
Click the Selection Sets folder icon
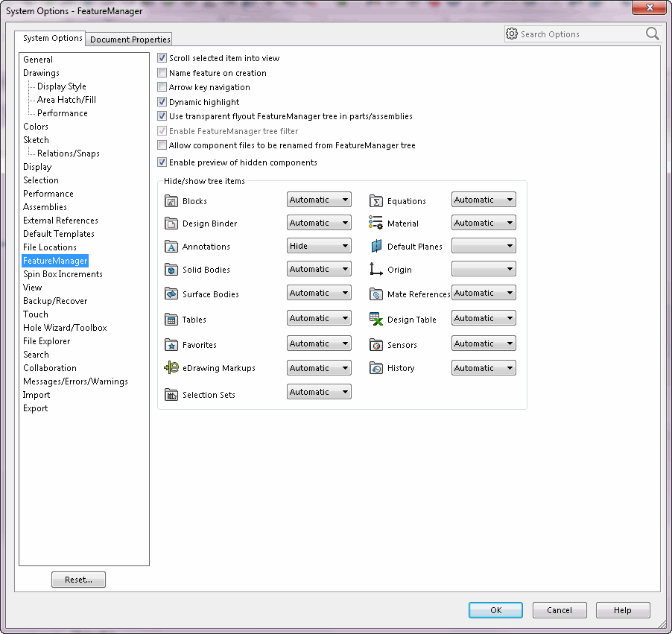171,394
